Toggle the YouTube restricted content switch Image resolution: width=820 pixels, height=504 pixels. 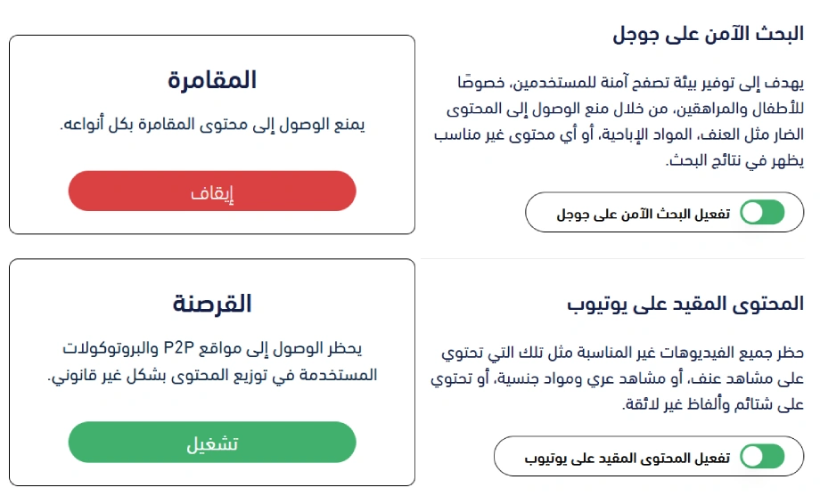pos(762,457)
